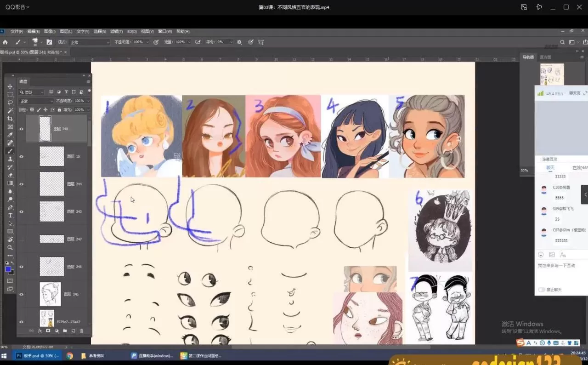Hide layer 图层 248

click(21, 129)
